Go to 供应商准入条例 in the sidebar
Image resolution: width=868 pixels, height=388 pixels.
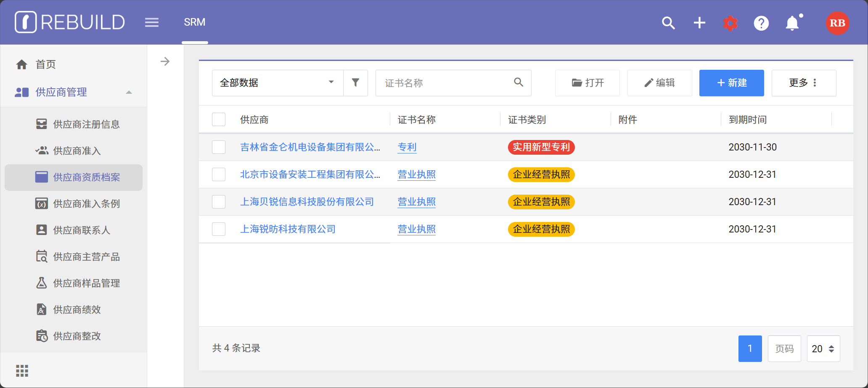[86, 204]
